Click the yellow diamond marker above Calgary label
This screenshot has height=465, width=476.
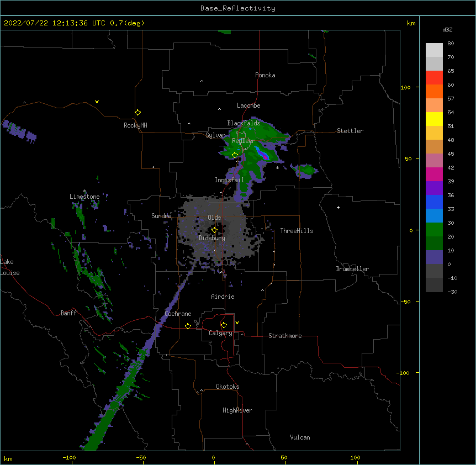click(x=224, y=325)
